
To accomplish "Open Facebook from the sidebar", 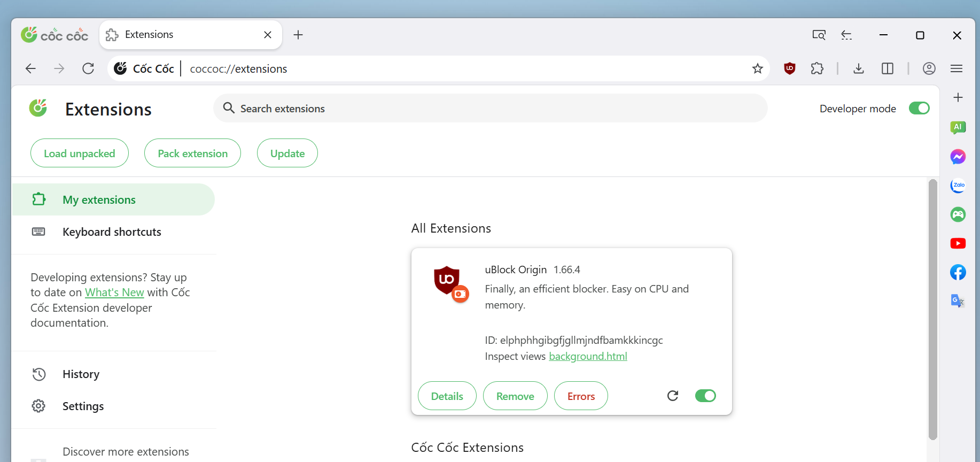I will [x=958, y=272].
